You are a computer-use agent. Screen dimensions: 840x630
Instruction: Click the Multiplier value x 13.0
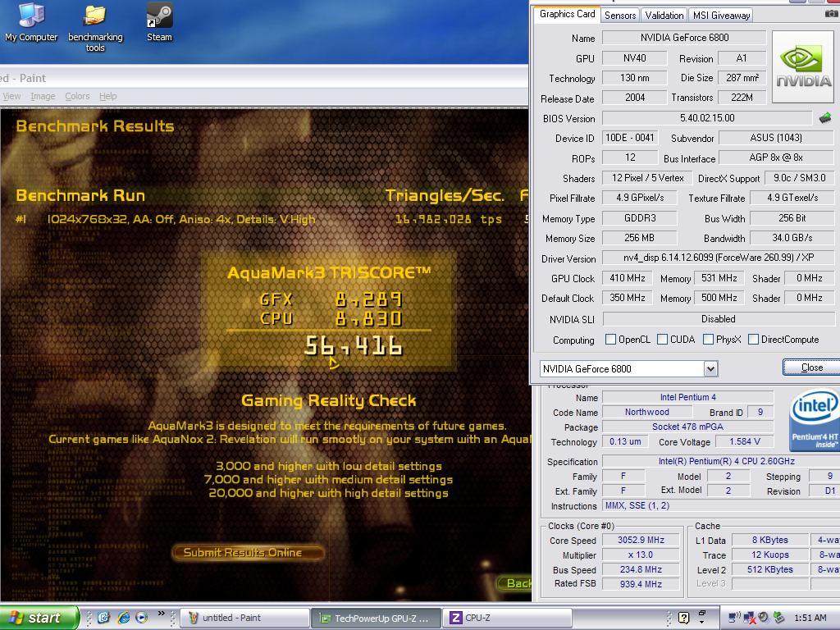(641, 555)
